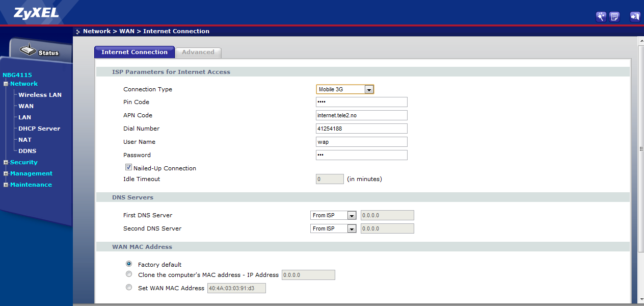Click the APN Code field
The image size is (644, 306).
pyautogui.click(x=362, y=115)
